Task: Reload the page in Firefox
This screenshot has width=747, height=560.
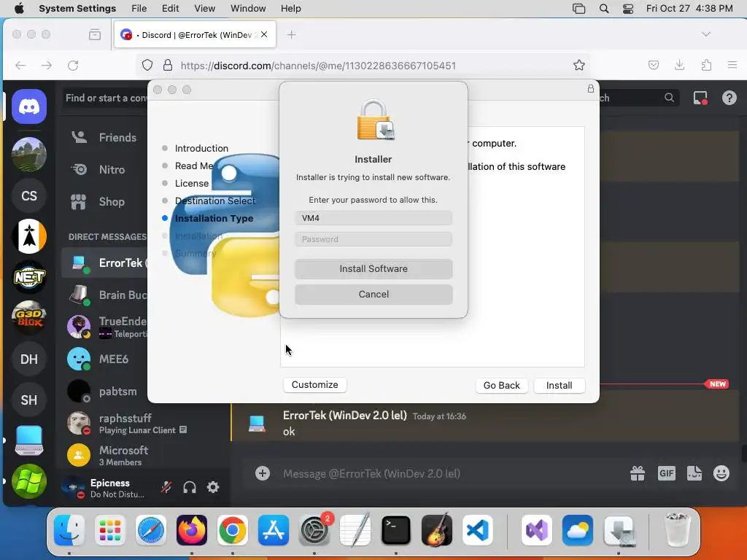Action: pyautogui.click(x=73, y=65)
